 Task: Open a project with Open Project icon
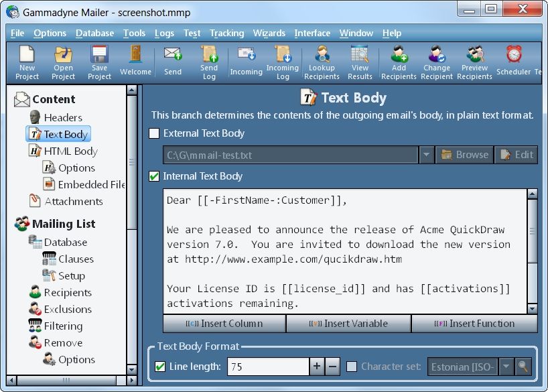click(63, 63)
